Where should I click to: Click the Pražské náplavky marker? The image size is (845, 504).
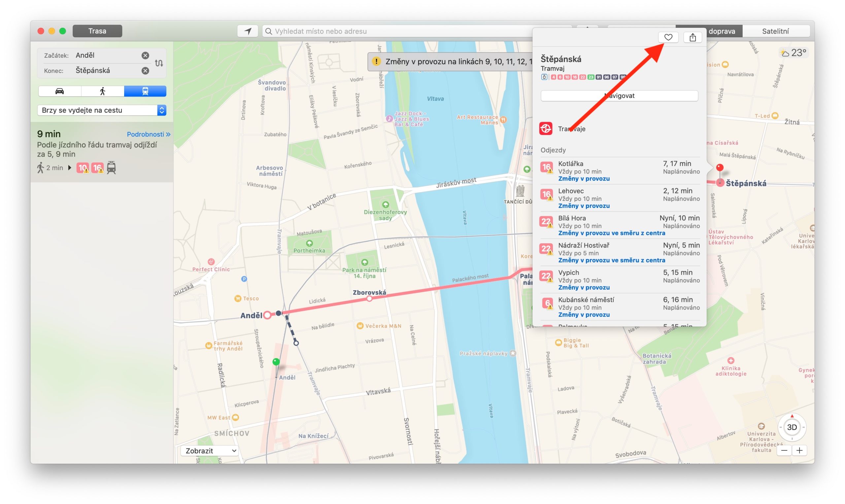[x=513, y=353]
